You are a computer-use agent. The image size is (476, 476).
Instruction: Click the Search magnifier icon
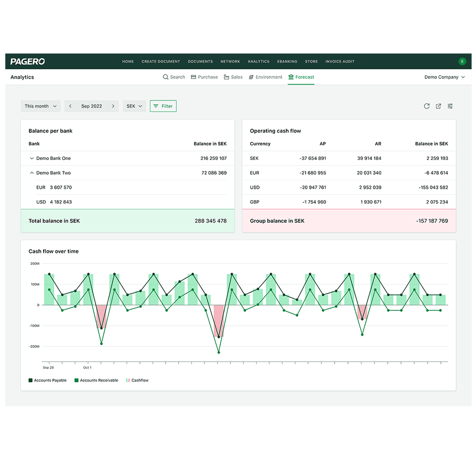pyautogui.click(x=165, y=77)
